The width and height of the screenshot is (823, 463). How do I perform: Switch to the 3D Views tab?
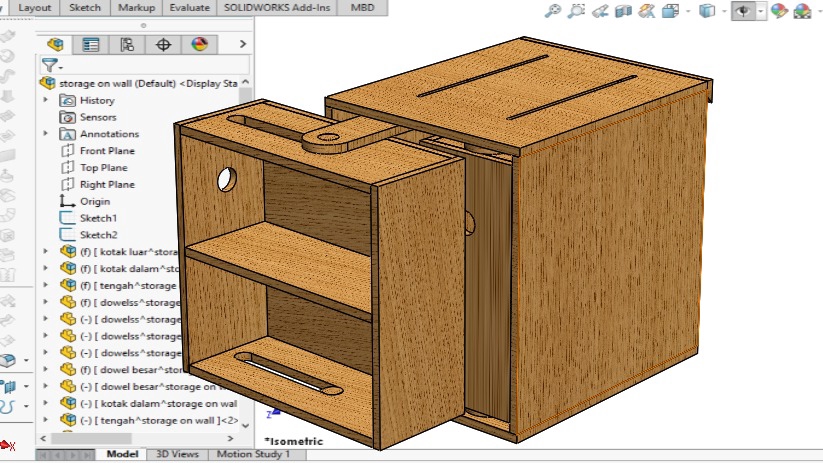pos(177,454)
